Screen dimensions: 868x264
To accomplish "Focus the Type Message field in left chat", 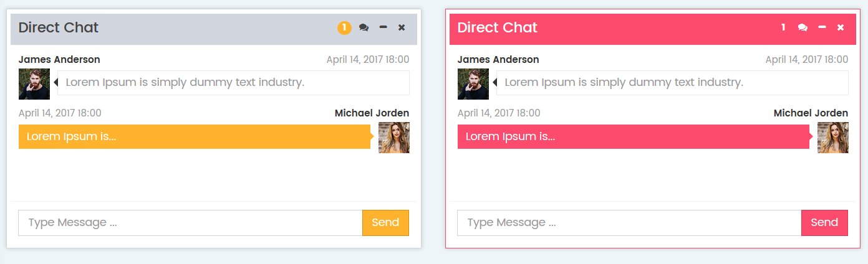I will [x=190, y=223].
